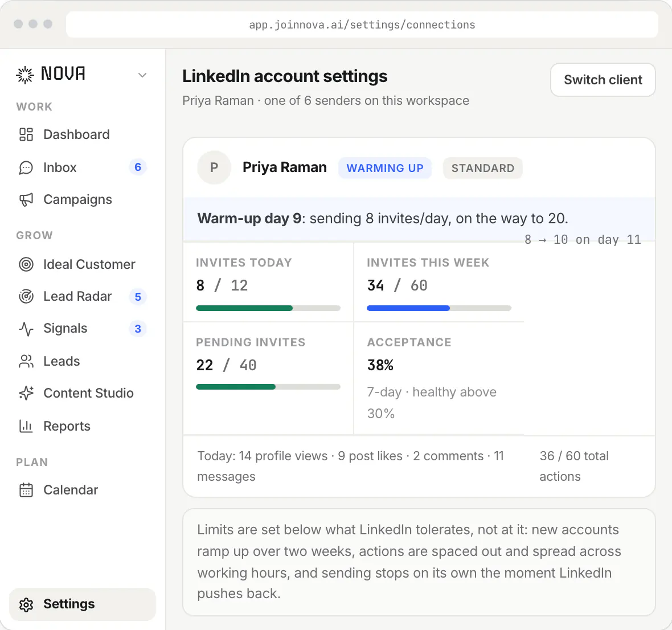The width and height of the screenshot is (672, 630).
Task: Click "7-day · healthy above 30%" text
Action: (432, 403)
